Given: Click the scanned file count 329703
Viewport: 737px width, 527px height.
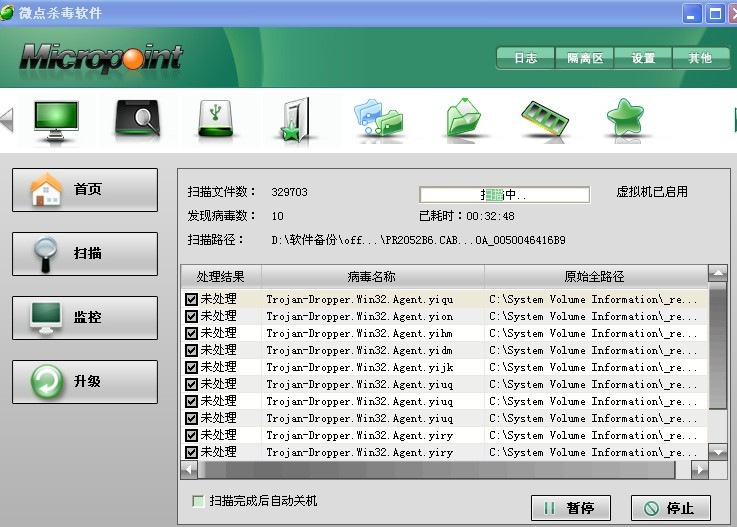Looking at the screenshot, I should 289,192.
